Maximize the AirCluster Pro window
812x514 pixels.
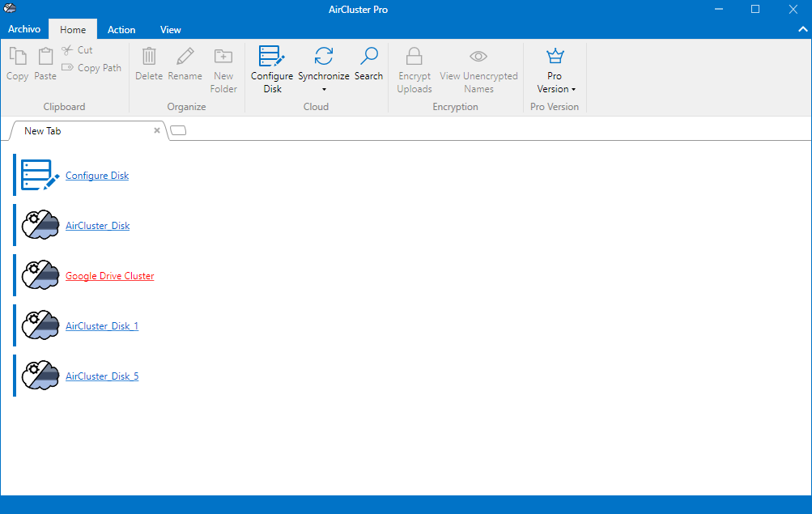point(755,10)
